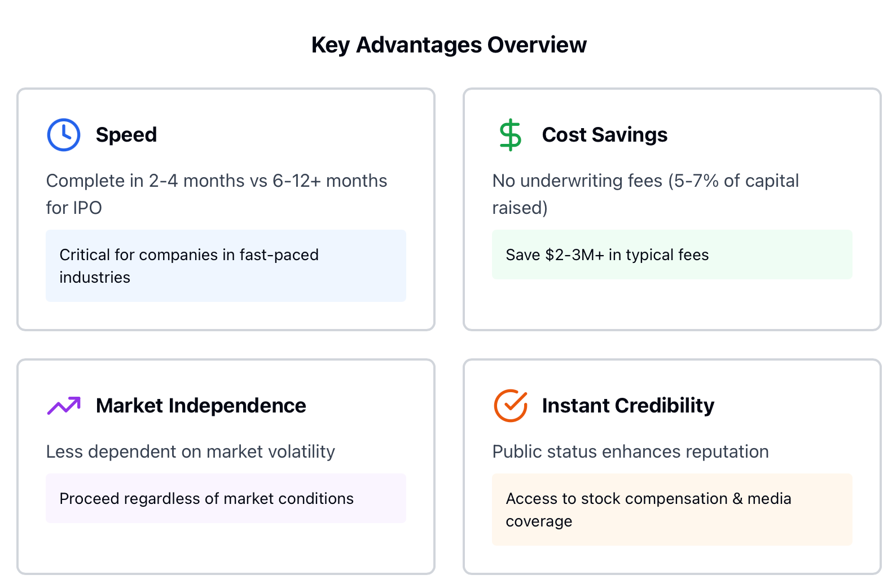This screenshot has height=588, width=892.
Task: Click the orange stock compensation highlight box
Action: (x=672, y=510)
